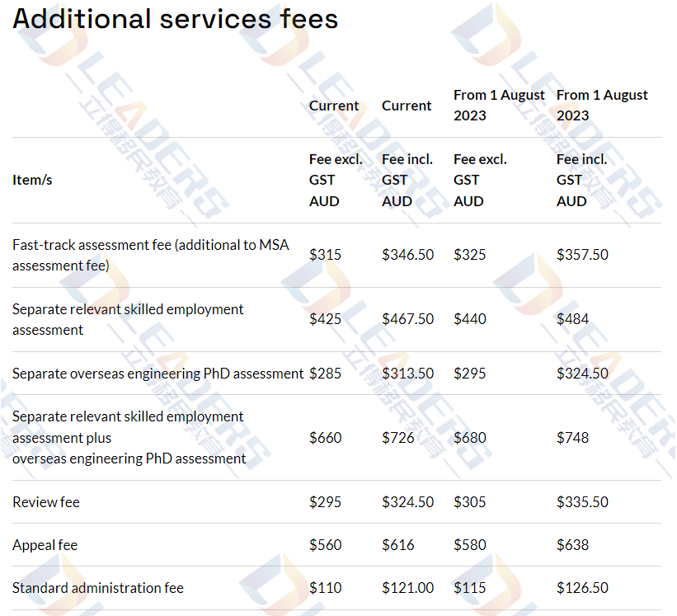The image size is (677, 616).
Task: Select the Review fee row label
Action: [46, 502]
